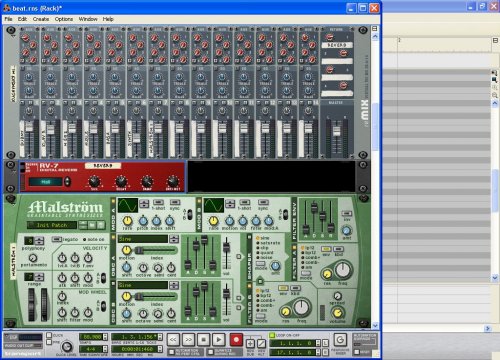
Task: Click the Filter A yellow res knob
Action: coord(327,274)
